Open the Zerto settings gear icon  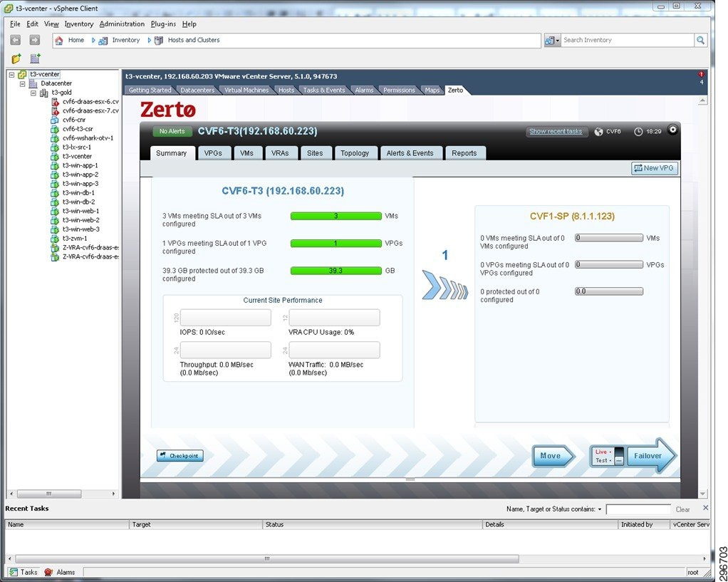tap(672, 130)
